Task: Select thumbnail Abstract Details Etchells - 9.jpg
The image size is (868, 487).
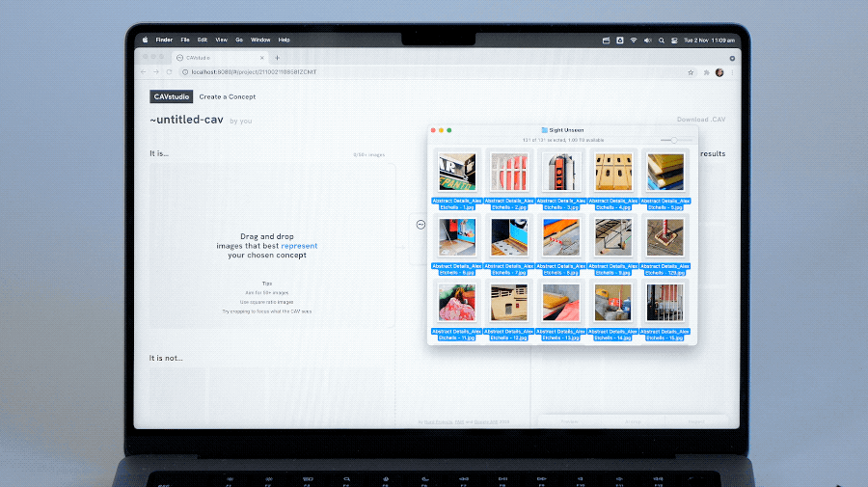Action: coord(612,237)
